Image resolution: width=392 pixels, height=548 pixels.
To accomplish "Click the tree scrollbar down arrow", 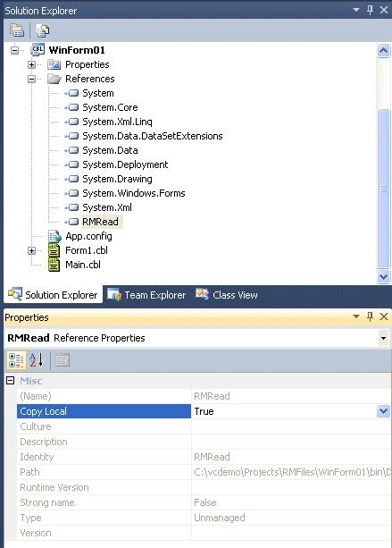I will coord(383,277).
